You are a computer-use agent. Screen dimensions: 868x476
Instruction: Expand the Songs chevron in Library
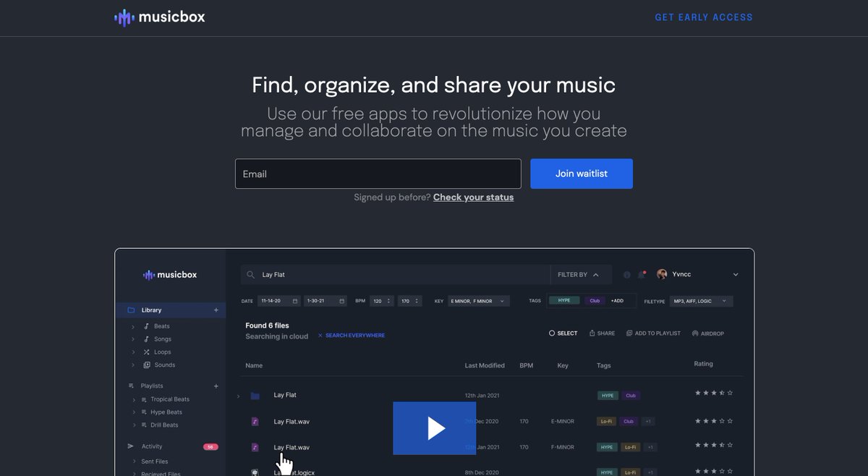click(133, 340)
